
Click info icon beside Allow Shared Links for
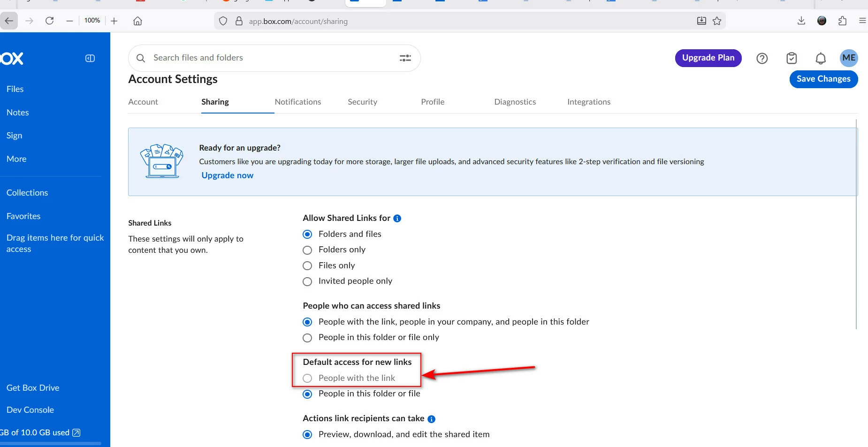point(397,218)
